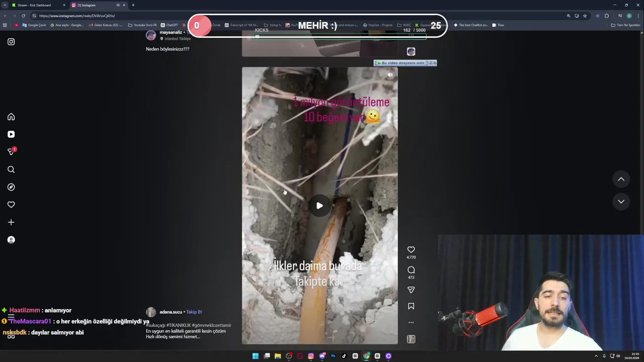Click Bu video dosyasını indir button
The image size is (644, 362).
point(401,63)
